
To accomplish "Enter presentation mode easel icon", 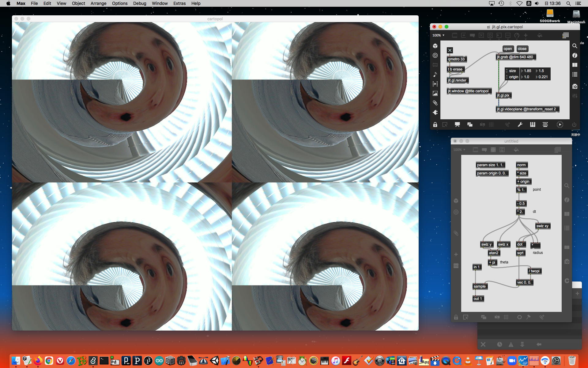I will tap(457, 125).
